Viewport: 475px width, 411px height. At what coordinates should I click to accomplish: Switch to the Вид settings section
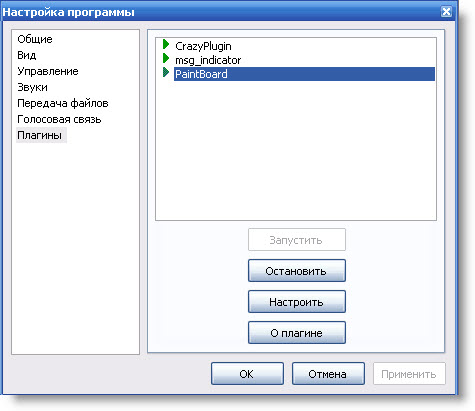27,55
